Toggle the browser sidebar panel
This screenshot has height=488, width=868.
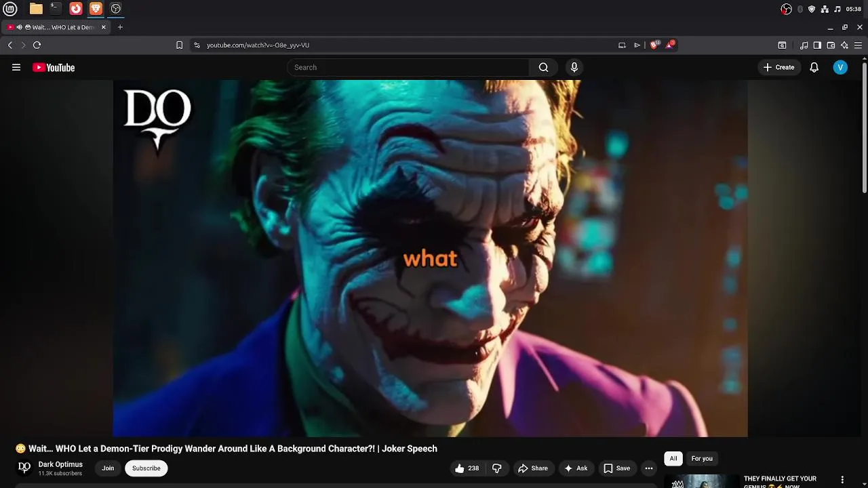(x=817, y=45)
